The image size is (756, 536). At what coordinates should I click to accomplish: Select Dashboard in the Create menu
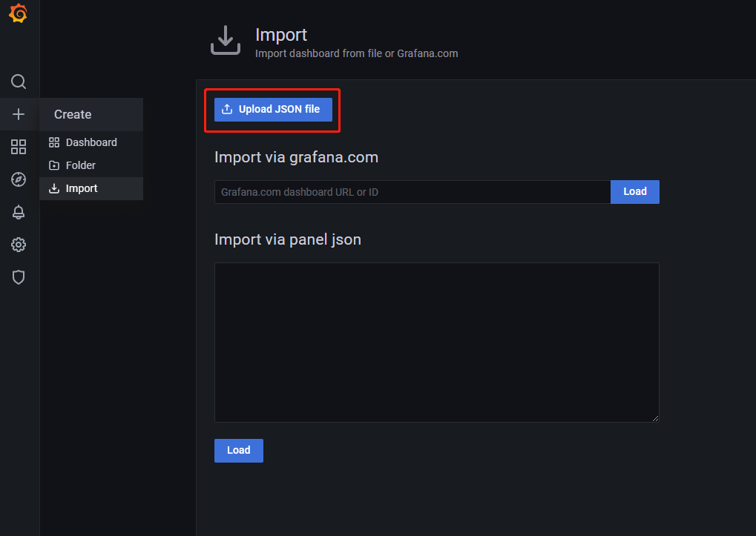[x=91, y=142]
